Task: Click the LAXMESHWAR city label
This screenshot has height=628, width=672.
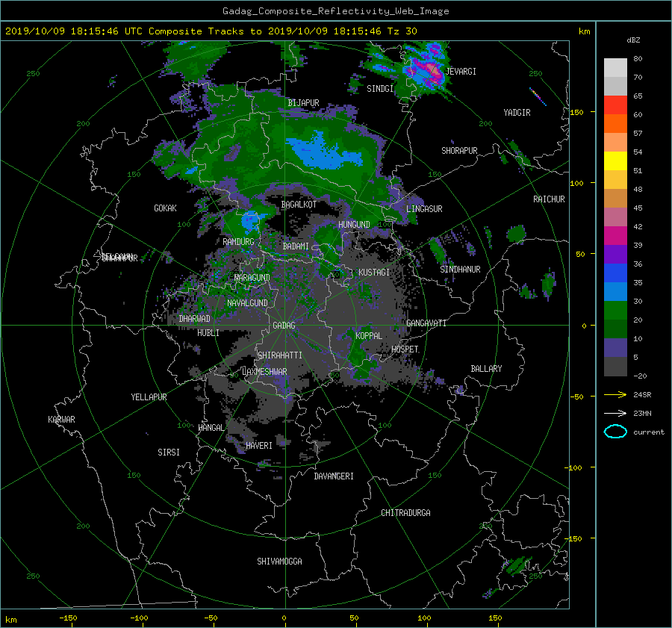Action: point(264,372)
